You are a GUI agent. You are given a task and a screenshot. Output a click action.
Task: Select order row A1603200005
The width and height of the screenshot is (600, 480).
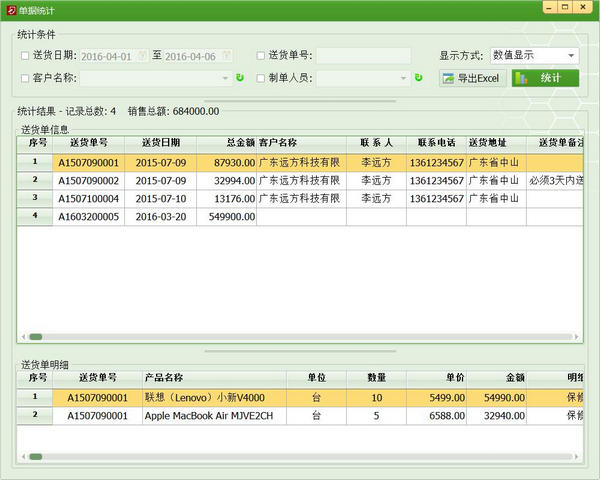click(x=300, y=217)
